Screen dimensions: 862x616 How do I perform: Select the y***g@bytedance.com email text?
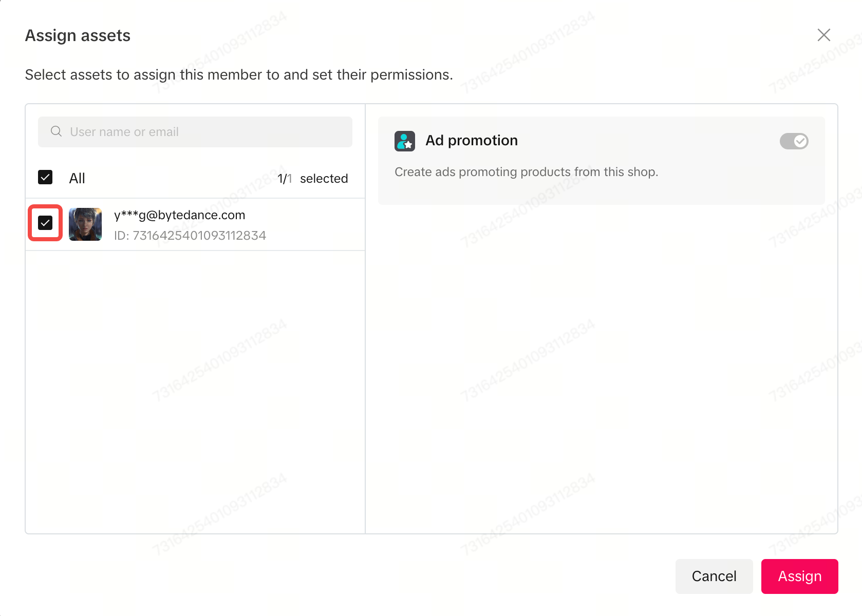[x=179, y=215]
